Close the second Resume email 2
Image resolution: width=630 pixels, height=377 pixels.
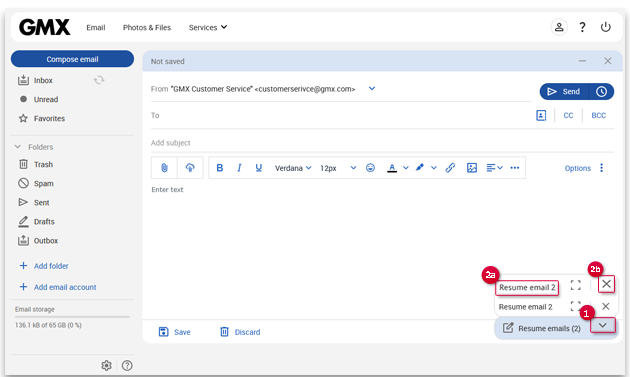605,306
